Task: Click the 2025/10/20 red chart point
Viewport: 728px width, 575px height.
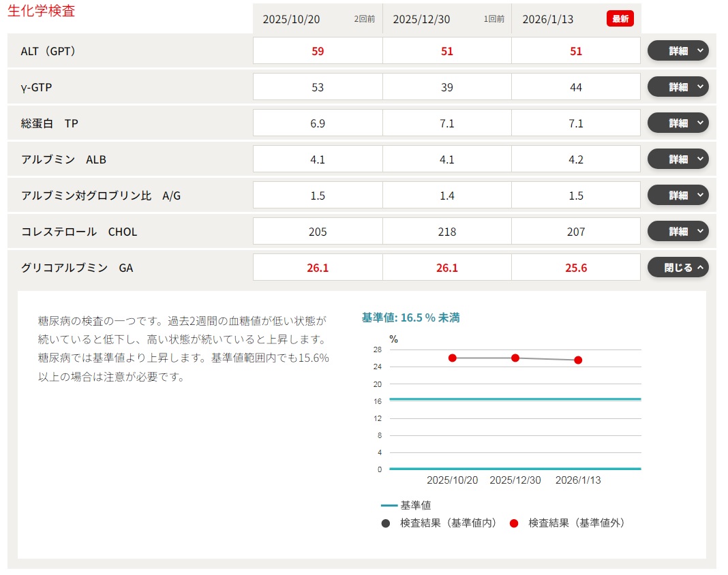Action: click(453, 358)
